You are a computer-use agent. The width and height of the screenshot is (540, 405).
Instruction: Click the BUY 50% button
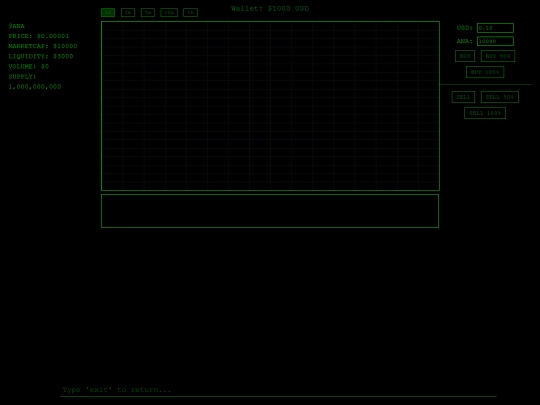click(498, 56)
